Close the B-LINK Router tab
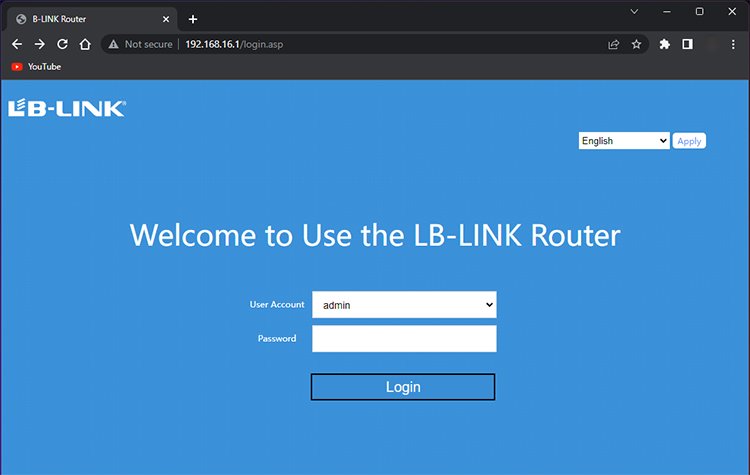750x475 pixels. pyautogui.click(x=166, y=19)
